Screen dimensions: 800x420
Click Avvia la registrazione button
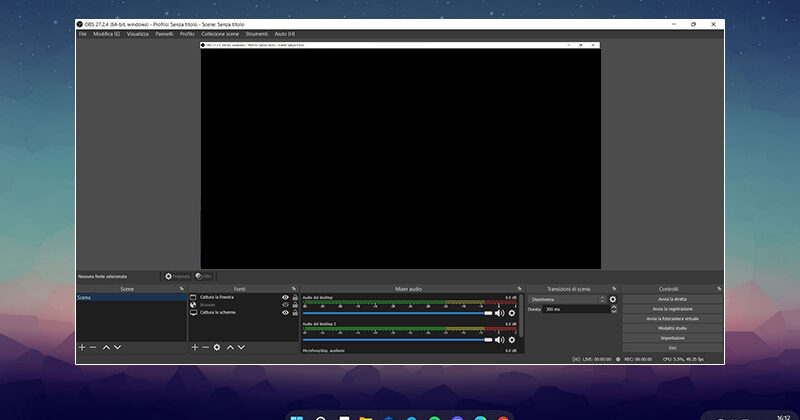(x=672, y=309)
